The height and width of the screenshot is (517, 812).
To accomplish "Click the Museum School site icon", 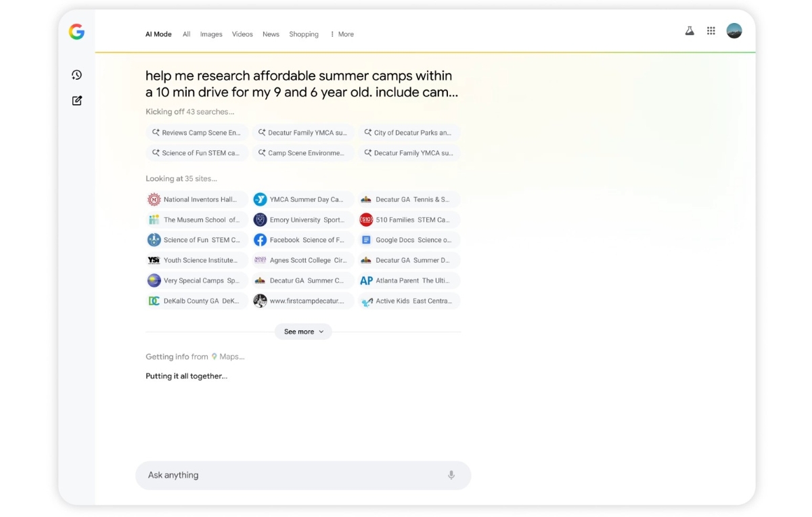I will pyautogui.click(x=154, y=220).
